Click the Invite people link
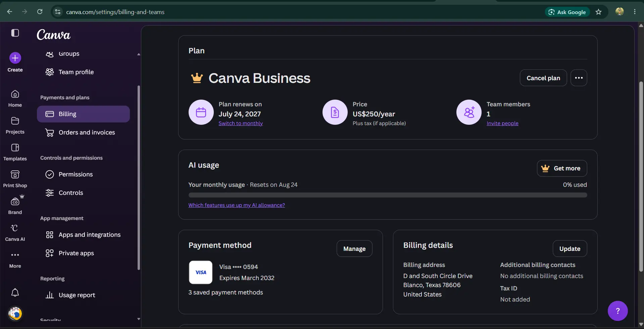The height and width of the screenshot is (329, 644). point(502,123)
